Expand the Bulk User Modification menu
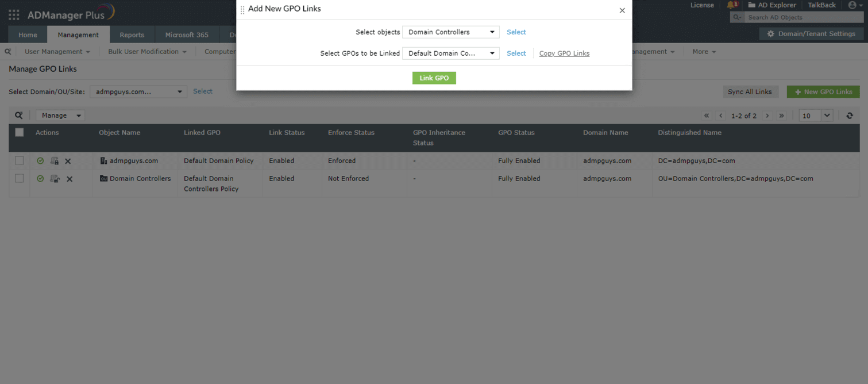 tap(148, 52)
